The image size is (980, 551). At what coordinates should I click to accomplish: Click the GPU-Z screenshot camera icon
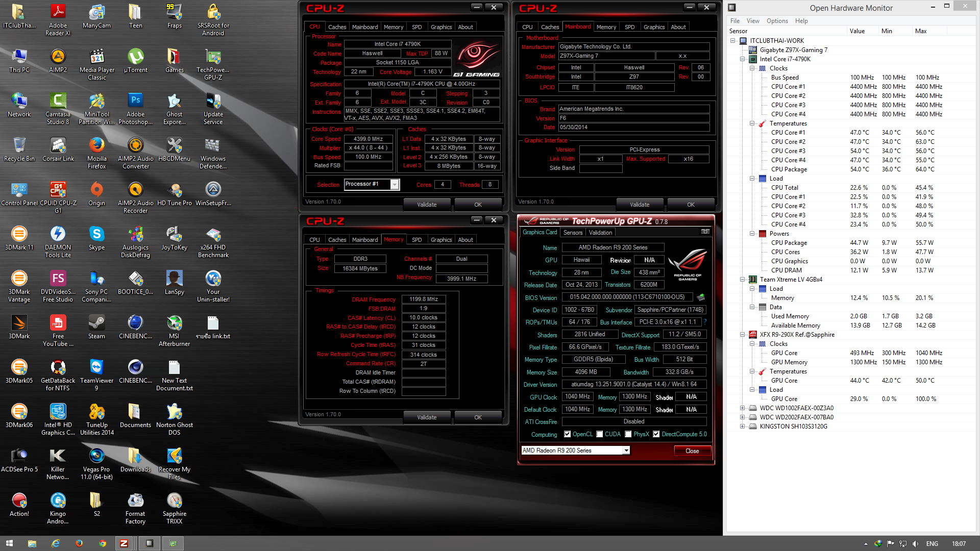[705, 232]
